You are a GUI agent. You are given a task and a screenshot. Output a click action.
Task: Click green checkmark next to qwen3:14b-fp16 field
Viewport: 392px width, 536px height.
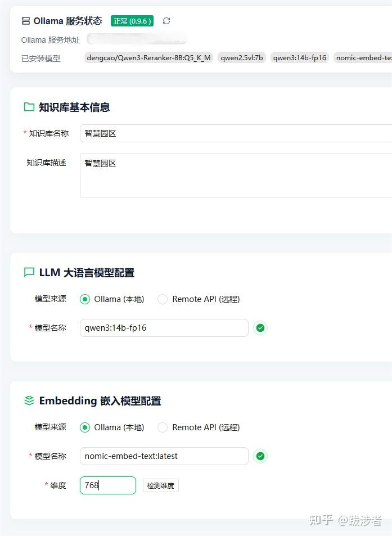[x=260, y=328]
